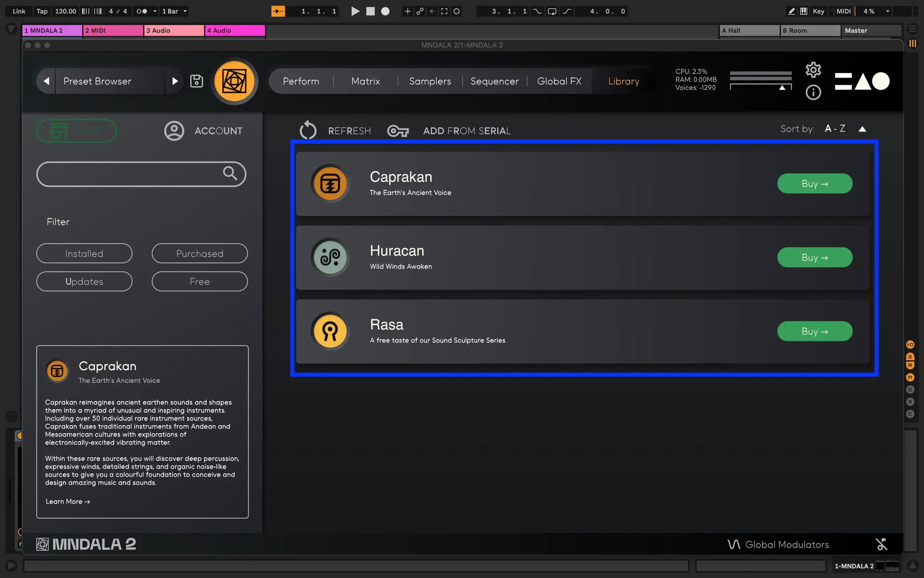The width and height of the screenshot is (924, 578).
Task: Click the serial key icon
Action: (398, 131)
